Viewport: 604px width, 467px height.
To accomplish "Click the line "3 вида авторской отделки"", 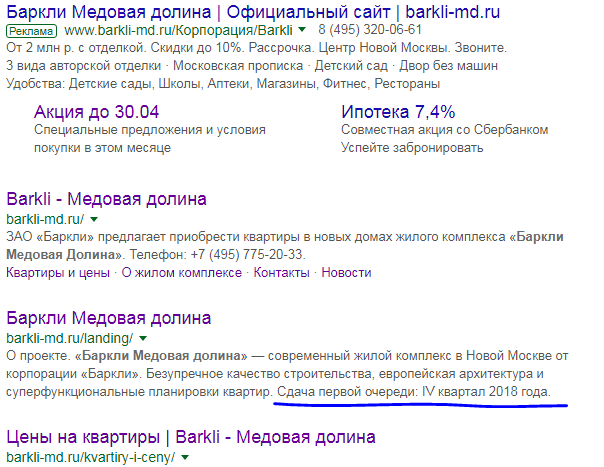I will pos(84,66).
